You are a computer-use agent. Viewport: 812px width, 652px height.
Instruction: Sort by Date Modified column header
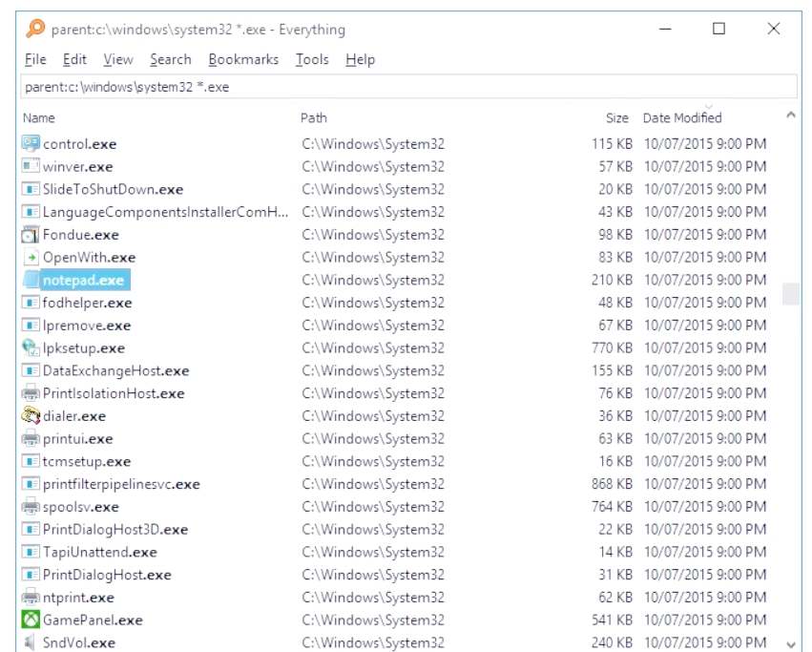click(x=682, y=118)
